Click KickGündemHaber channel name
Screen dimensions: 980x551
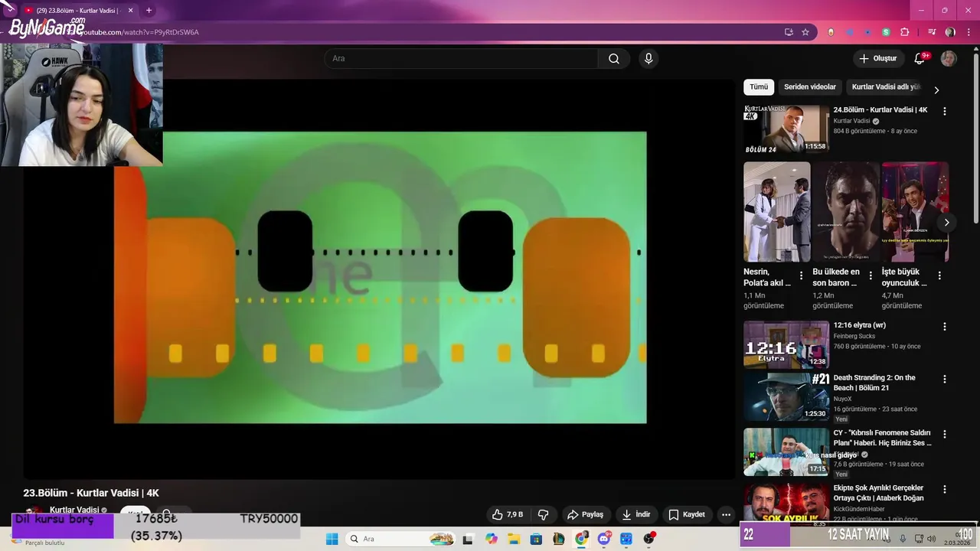[x=859, y=509]
